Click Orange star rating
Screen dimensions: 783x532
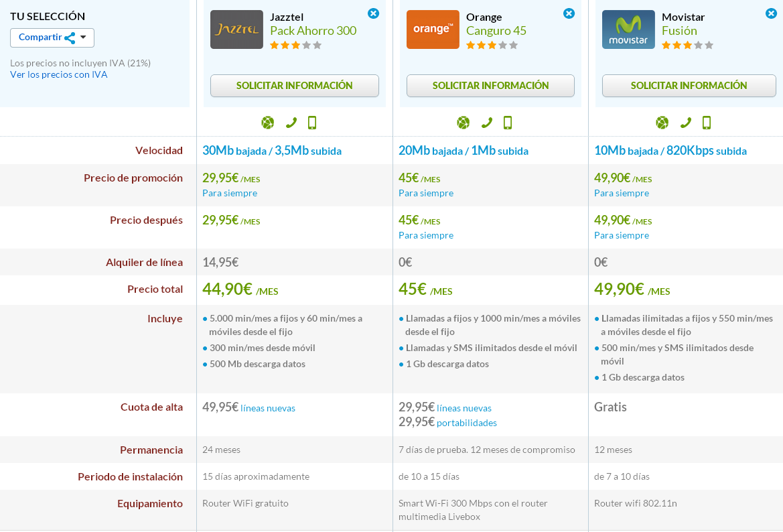click(492, 46)
